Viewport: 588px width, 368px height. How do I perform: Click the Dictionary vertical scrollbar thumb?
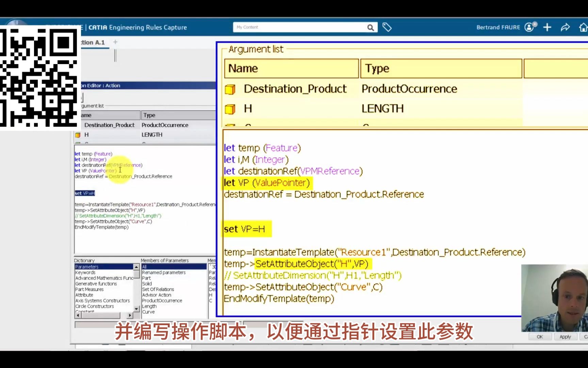tap(136, 274)
